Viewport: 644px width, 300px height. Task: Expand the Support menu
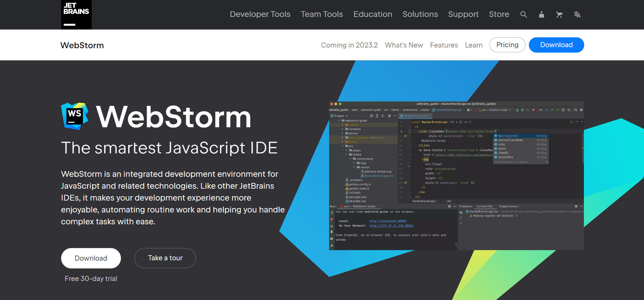[463, 14]
